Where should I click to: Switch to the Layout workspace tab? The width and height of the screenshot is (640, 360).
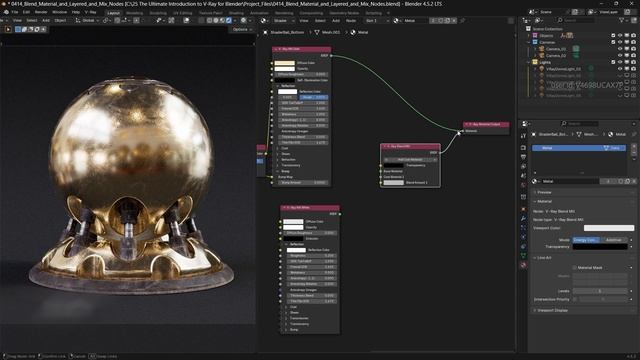click(113, 13)
